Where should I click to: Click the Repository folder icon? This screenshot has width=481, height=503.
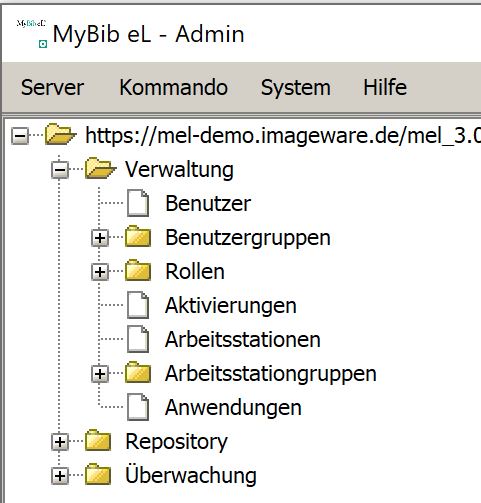tap(98, 441)
